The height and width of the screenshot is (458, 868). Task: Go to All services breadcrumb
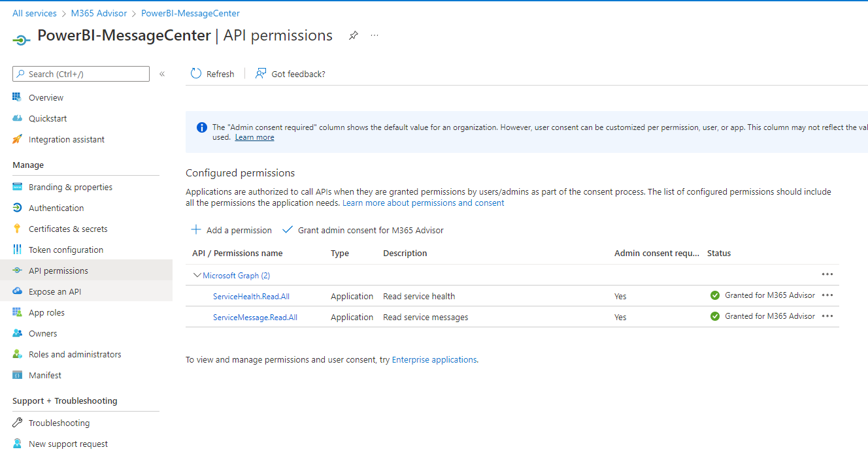tap(35, 13)
